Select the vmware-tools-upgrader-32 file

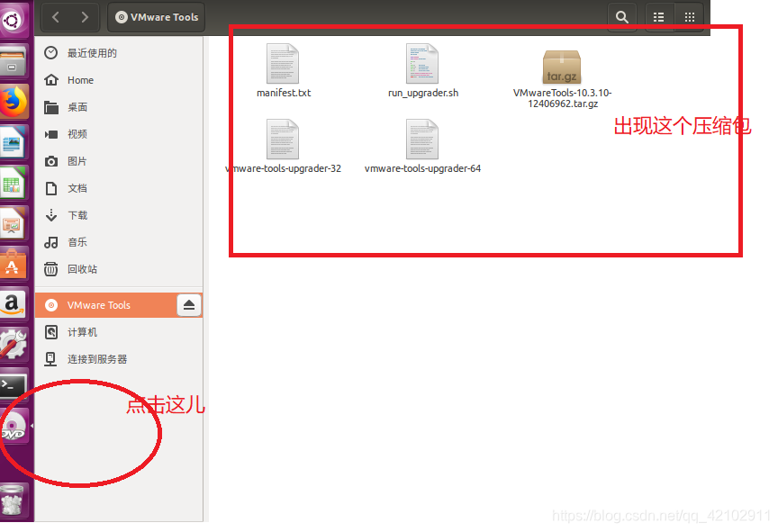pyautogui.click(x=283, y=146)
